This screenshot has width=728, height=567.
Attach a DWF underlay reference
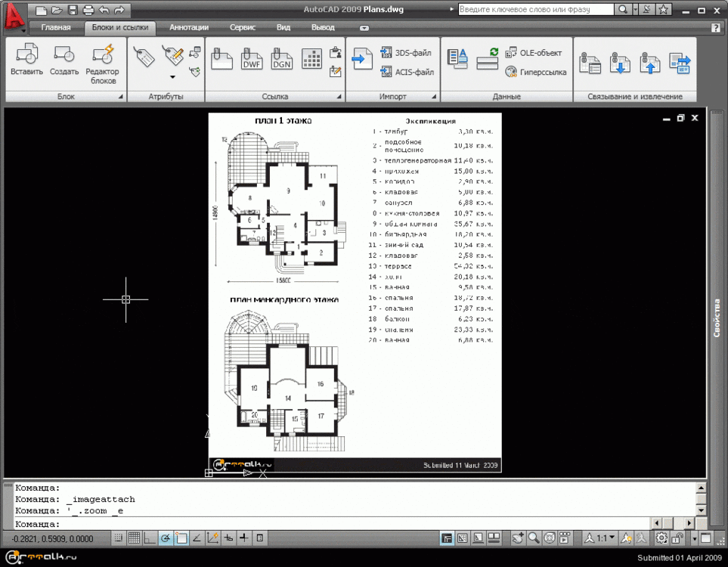[251, 59]
